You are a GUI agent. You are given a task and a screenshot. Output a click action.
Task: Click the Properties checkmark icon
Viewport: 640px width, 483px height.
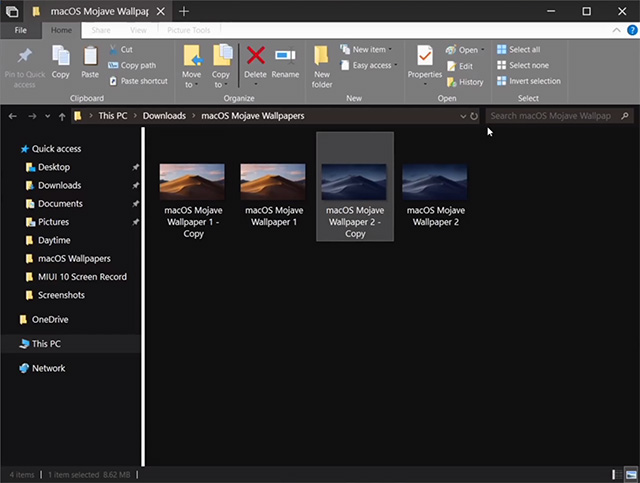[424, 56]
